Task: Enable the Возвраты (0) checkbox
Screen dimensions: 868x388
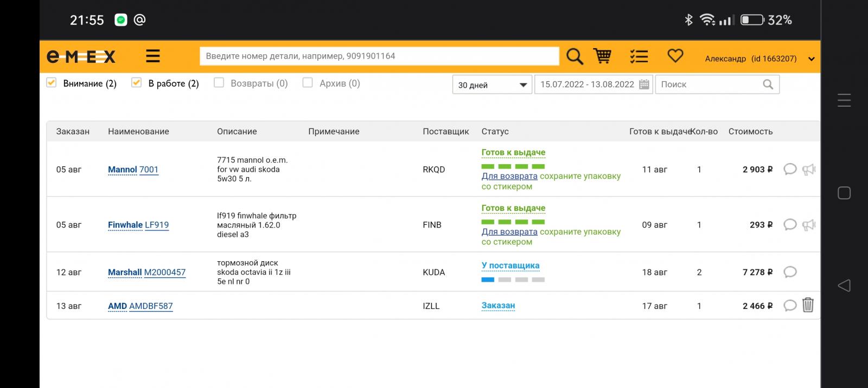Action: point(219,83)
